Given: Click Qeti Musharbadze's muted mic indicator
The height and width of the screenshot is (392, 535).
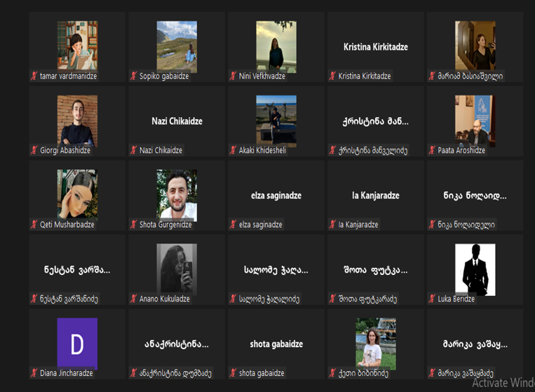Looking at the screenshot, I should [x=34, y=225].
